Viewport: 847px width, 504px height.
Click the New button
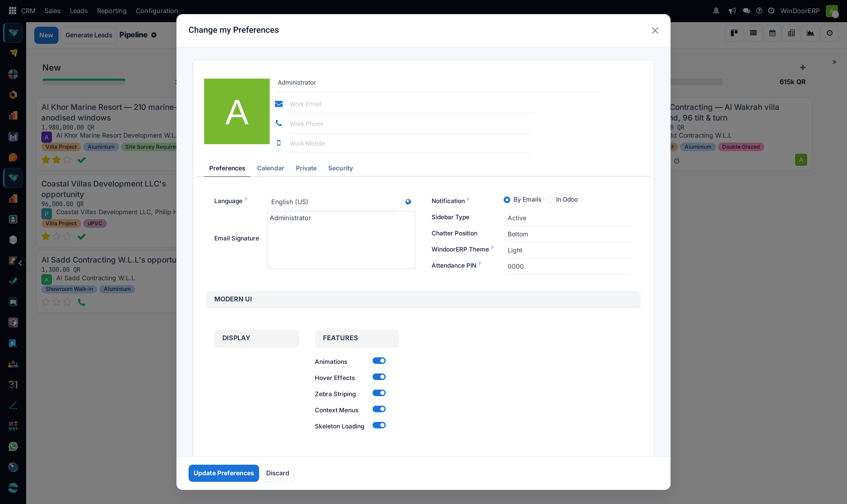pos(46,35)
